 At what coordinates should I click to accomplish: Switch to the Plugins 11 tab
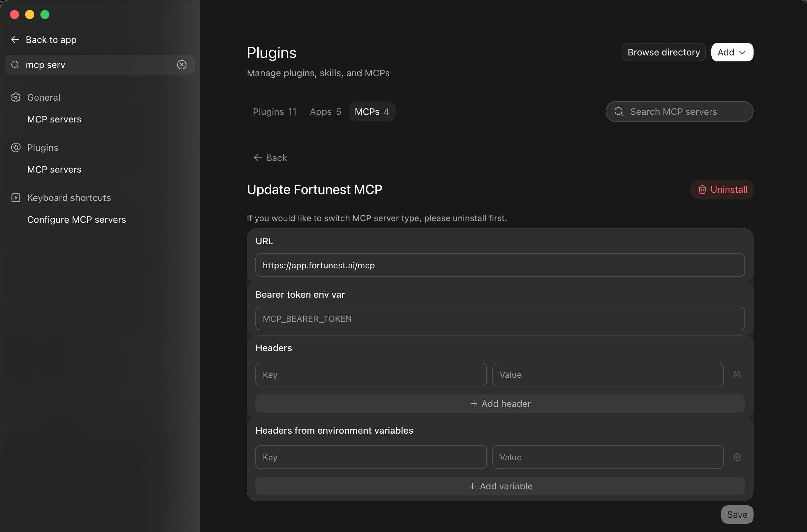click(275, 112)
